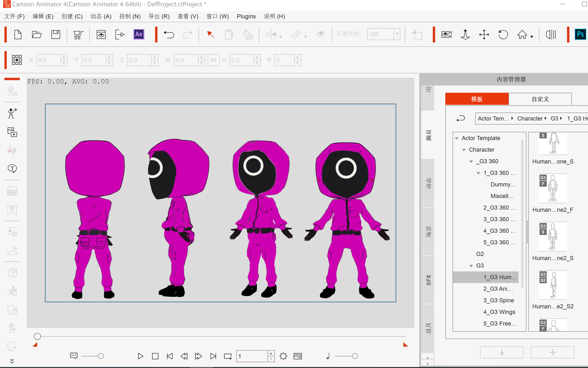Screen dimensions: 588x368
Task: Toggle the loop playback button
Action: [x=227, y=356]
